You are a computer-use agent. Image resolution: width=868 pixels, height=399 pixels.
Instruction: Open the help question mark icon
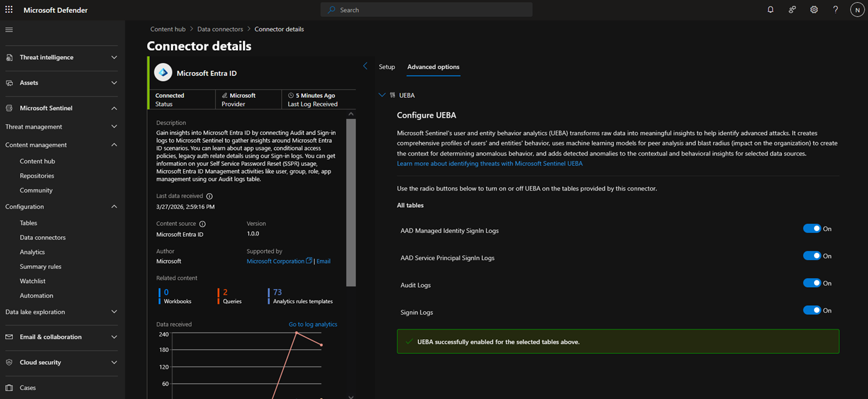tap(835, 10)
